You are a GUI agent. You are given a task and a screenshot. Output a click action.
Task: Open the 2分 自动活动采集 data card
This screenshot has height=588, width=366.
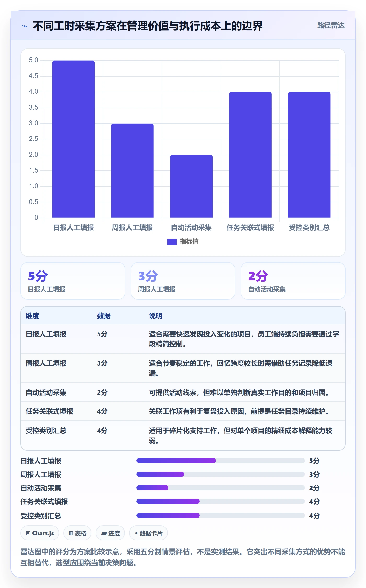(293, 281)
